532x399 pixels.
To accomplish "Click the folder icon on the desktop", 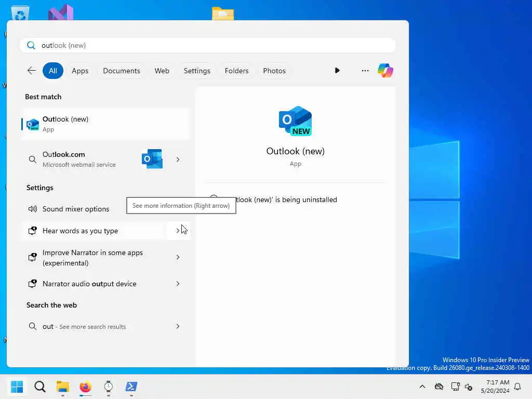I will 223,14.
